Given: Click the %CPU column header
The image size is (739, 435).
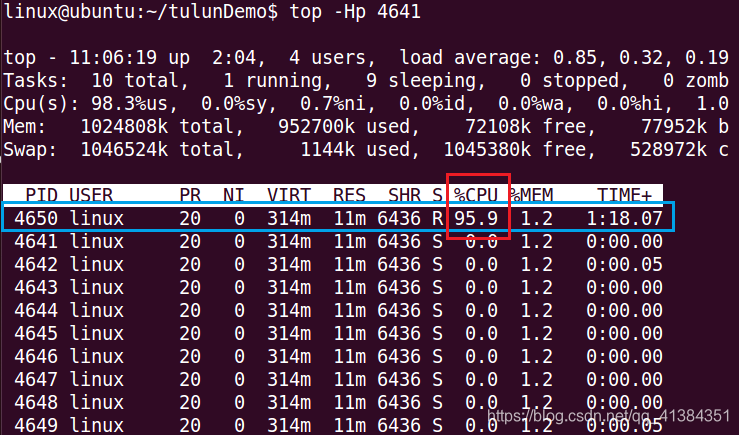Looking at the screenshot, I should tap(476, 195).
